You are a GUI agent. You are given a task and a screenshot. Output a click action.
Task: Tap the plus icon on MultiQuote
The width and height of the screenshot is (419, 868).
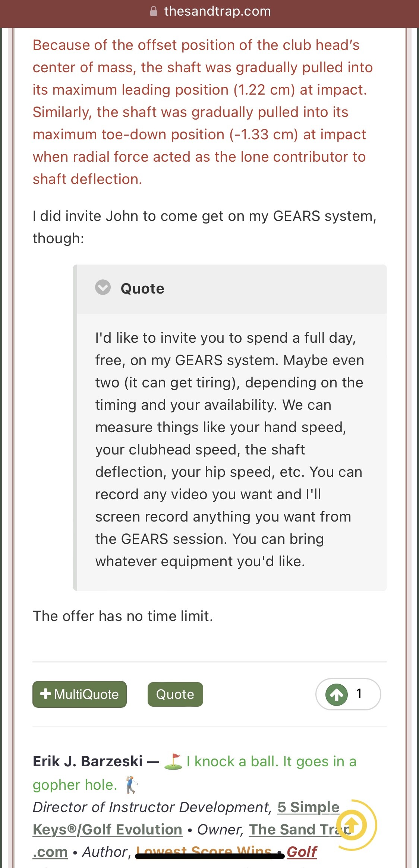[45, 694]
